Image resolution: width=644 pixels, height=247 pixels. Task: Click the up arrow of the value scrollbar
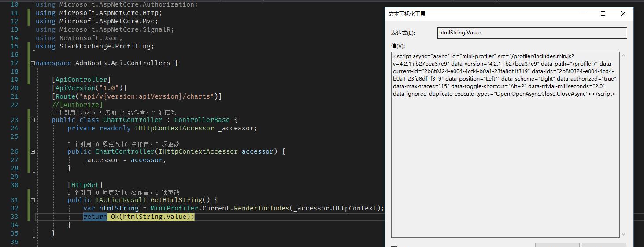[623, 56]
